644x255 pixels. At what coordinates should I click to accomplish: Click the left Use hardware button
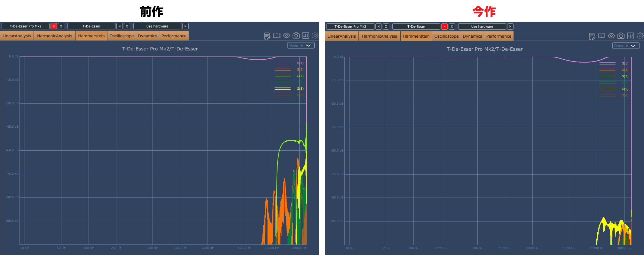click(157, 26)
